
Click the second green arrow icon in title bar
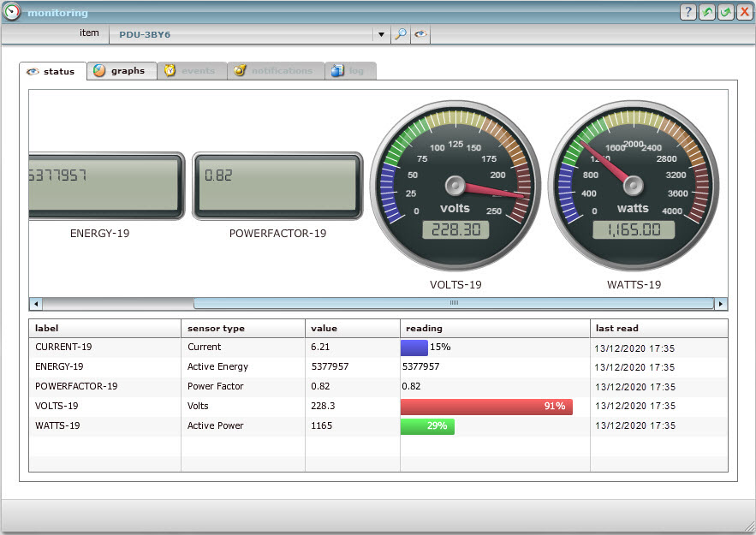(x=726, y=12)
